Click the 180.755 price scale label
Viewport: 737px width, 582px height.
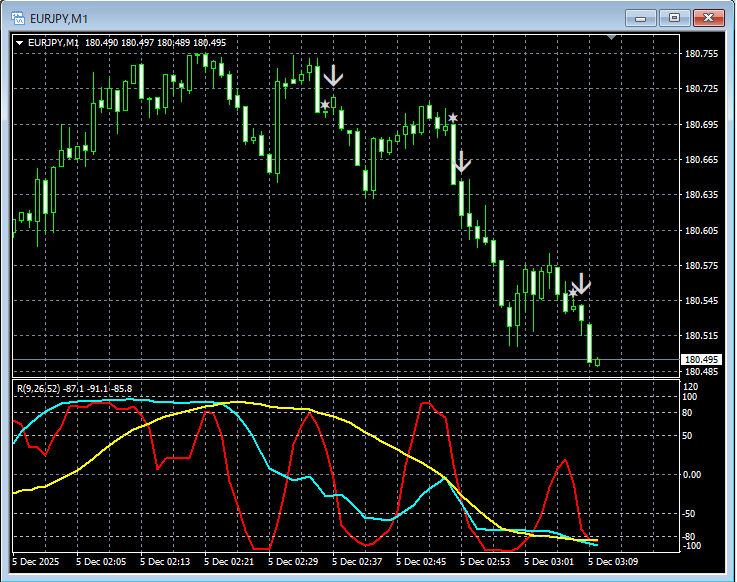click(x=700, y=54)
